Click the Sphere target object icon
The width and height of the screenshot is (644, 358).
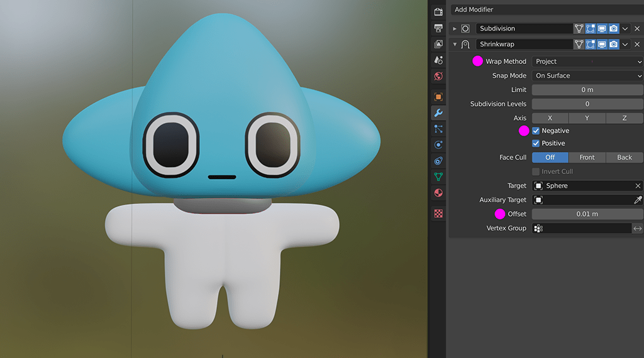click(538, 186)
